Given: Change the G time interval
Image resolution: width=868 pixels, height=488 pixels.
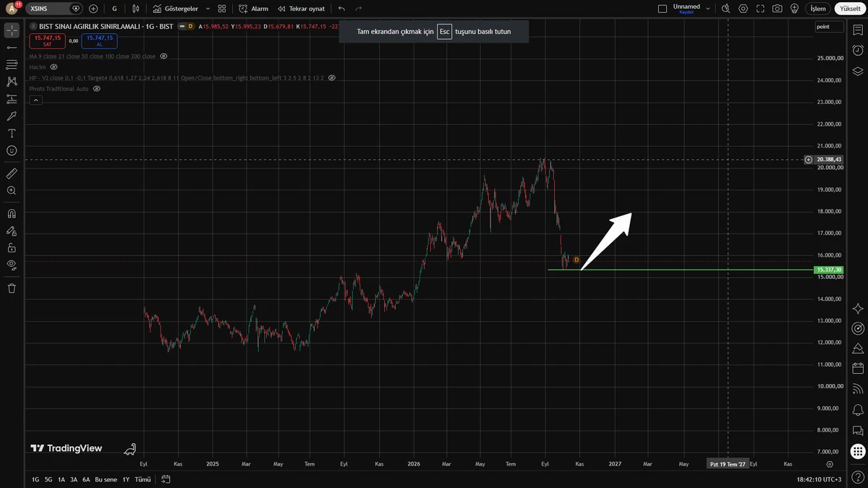Looking at the screenshot, I should (114, 9).
